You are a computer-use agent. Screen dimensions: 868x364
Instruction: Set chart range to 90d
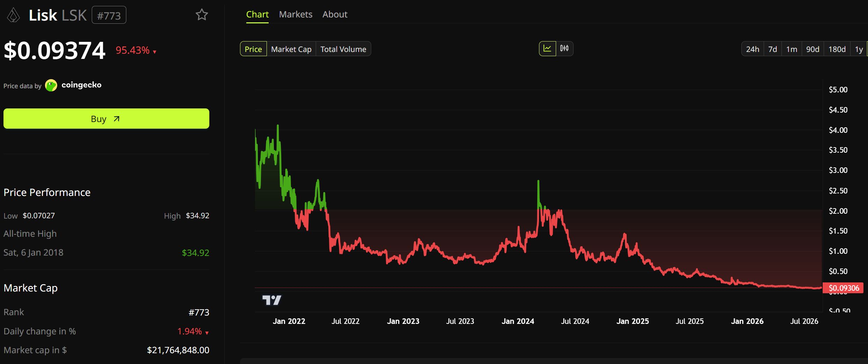coord(813,49)
